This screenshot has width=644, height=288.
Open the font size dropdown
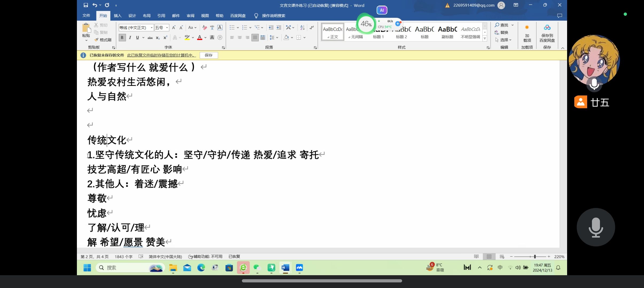coord(167,27)
